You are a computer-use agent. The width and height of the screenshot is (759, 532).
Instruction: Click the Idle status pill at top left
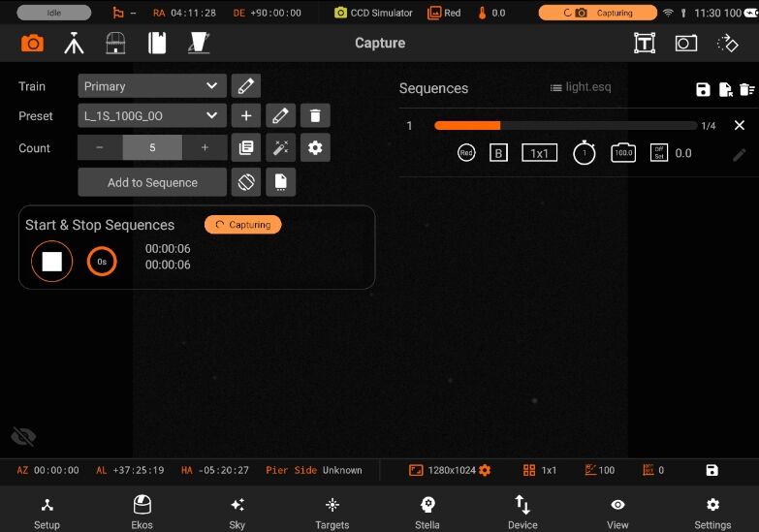(x=53, y=13)
